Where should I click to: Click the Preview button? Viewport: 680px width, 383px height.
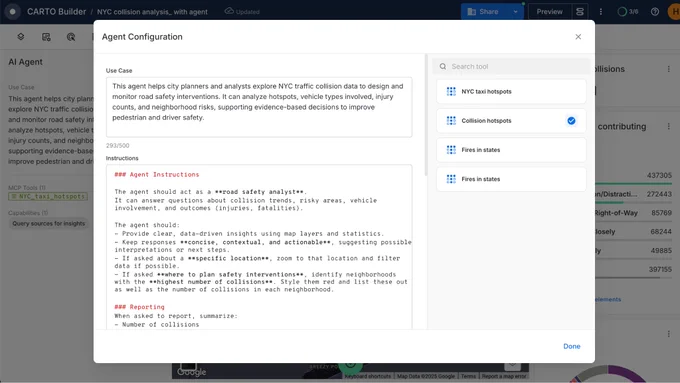[x=549, y=12]
